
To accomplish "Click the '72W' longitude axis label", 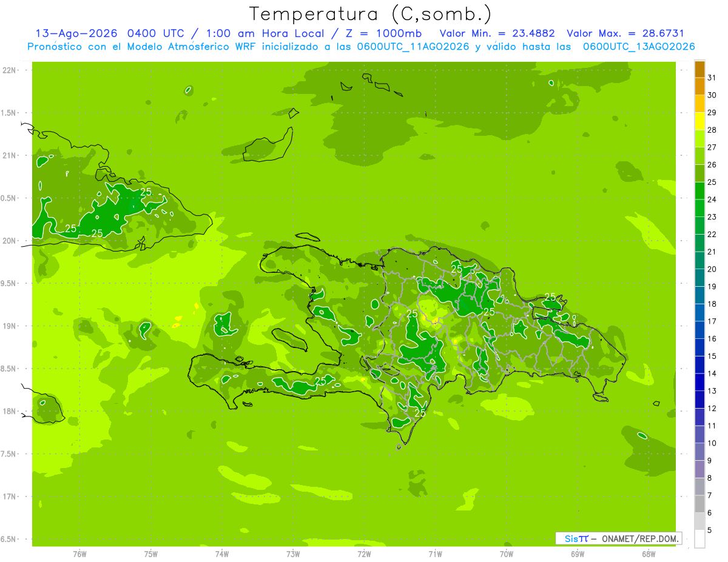I will 364,554.
